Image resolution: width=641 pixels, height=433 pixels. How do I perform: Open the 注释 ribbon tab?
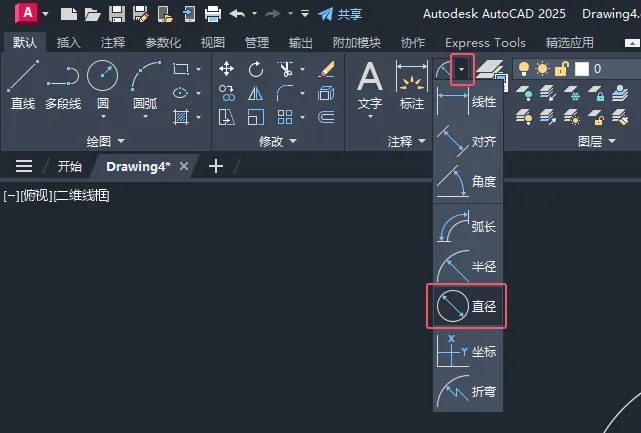click(x=113, y=42)
